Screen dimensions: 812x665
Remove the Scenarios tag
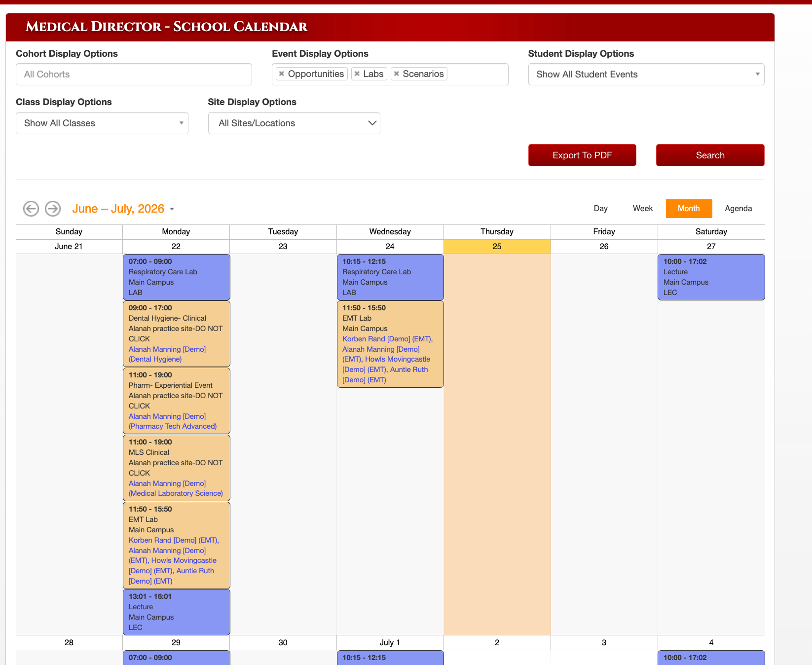click(397, 74)
